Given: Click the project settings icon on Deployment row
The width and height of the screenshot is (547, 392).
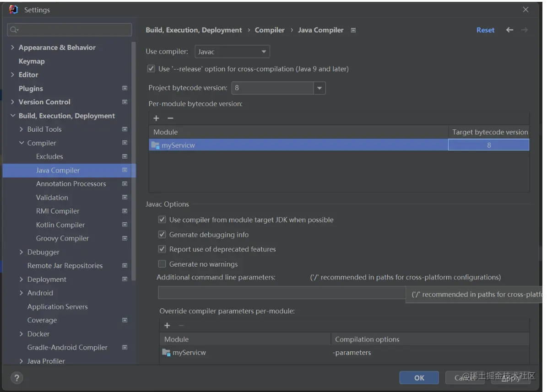Looking at the screenshot, I should tap(125, 279).
